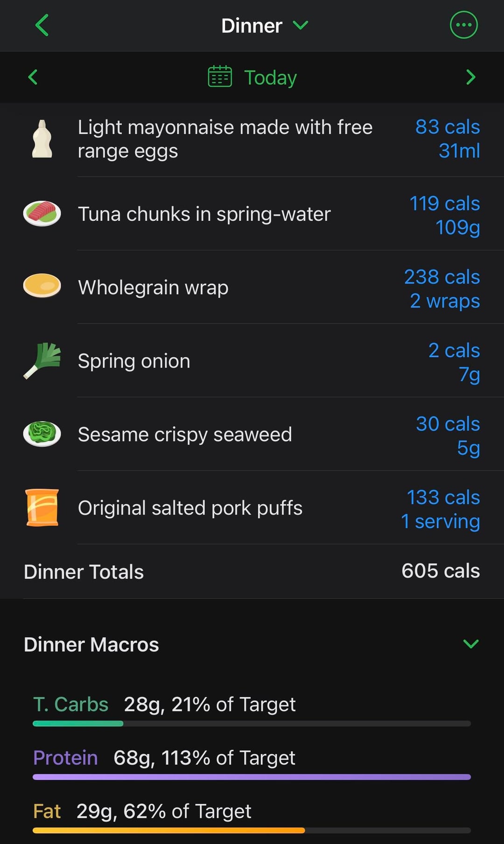Screen dimensions: 504x844
Task: Click the calendar icon beside Today
Action: click(219, 77)
